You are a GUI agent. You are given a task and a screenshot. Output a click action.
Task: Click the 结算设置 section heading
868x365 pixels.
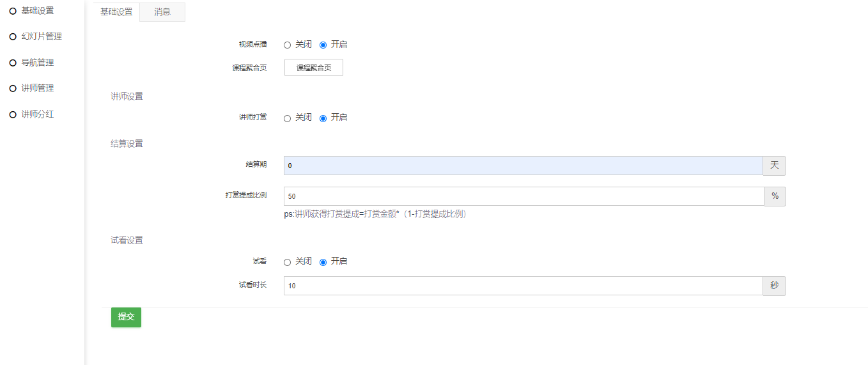tap(127, 144)
